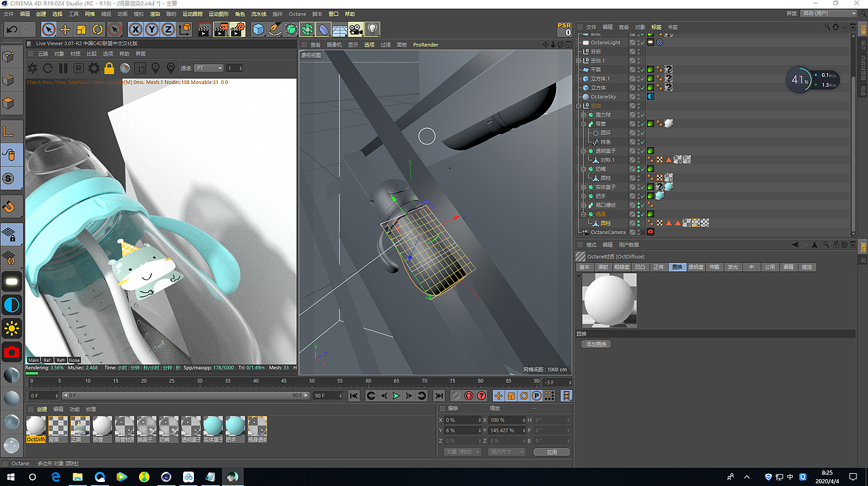
Task: Click the record keyframe button
Action: tap(456, 396)
